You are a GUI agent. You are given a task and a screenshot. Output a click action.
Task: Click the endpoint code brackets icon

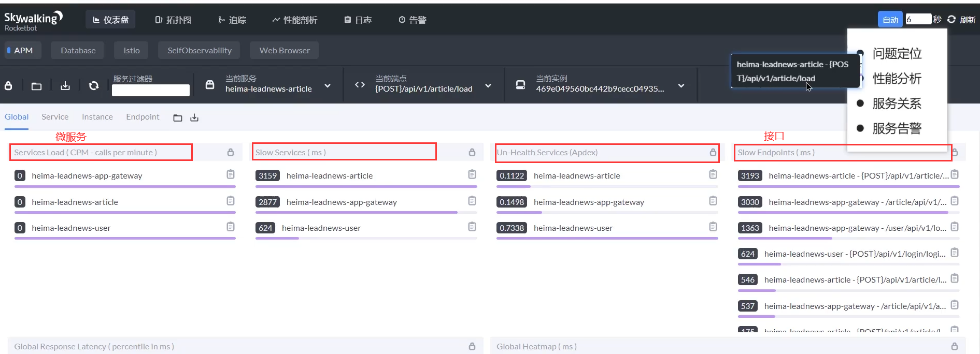pos(360,84)
